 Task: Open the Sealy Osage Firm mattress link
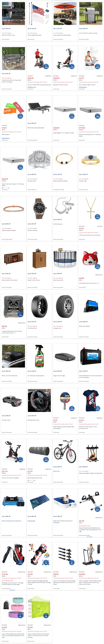[64, 133]
